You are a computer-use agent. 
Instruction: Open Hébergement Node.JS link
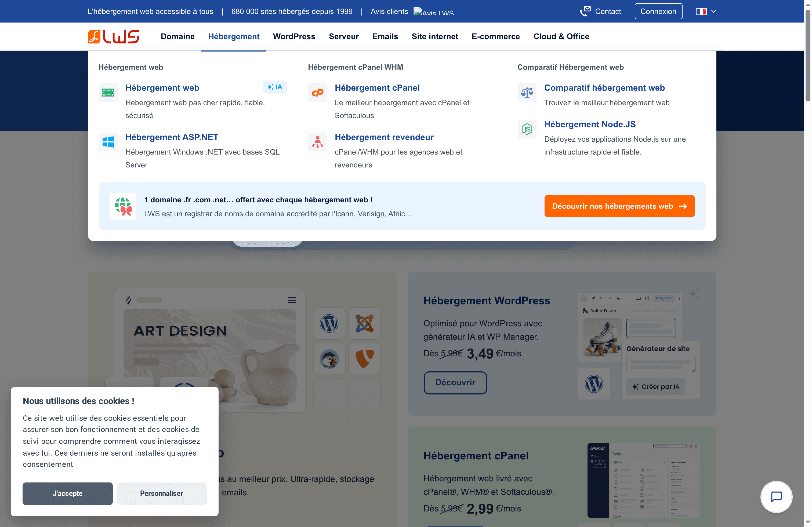click(x=590, y=124)
